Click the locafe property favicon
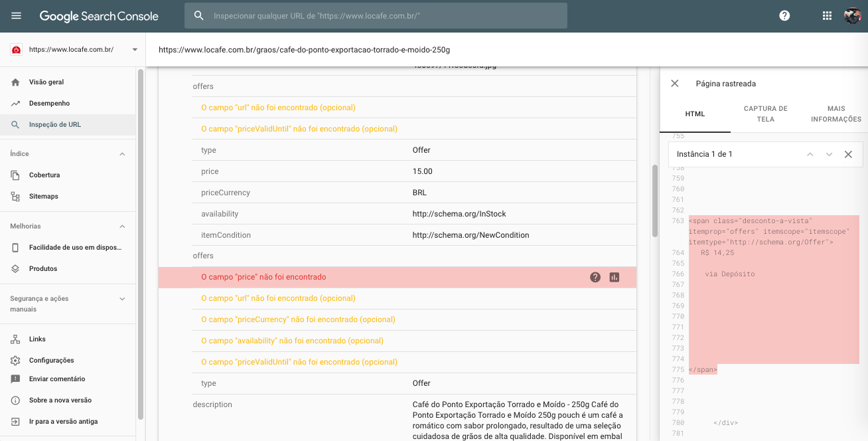Screen dimensions: 868x441 coord(17,50)
